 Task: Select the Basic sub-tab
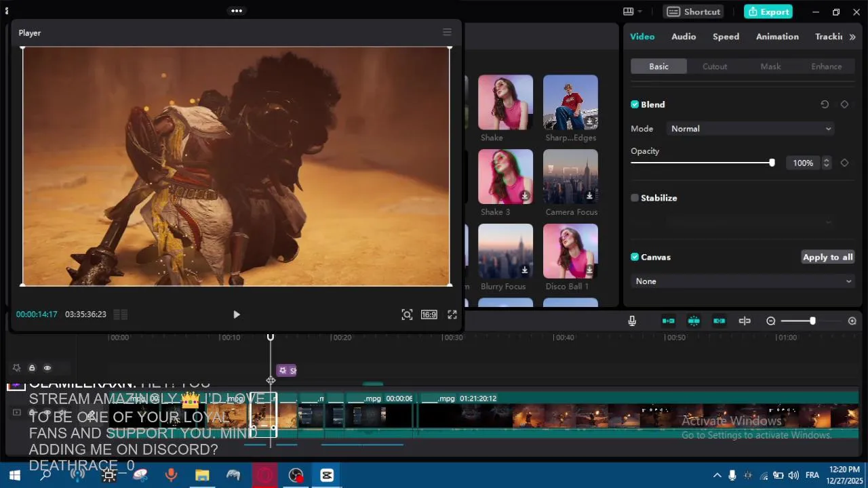click(x=658, y=66)
